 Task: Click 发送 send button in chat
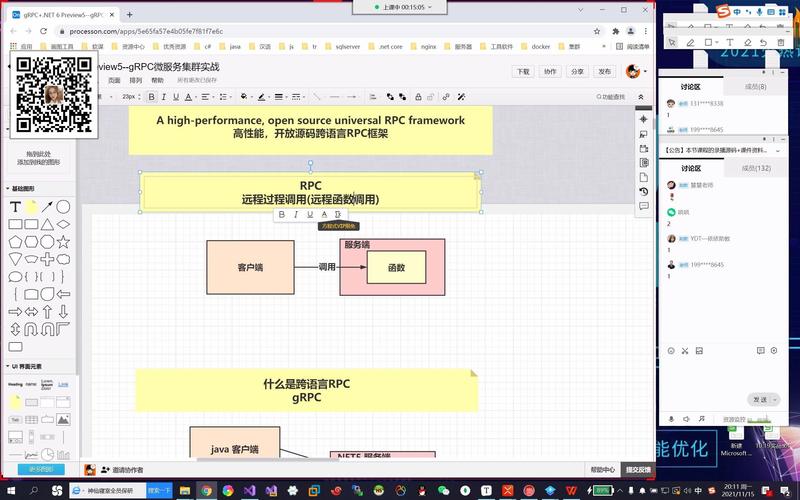click(760, 399)
